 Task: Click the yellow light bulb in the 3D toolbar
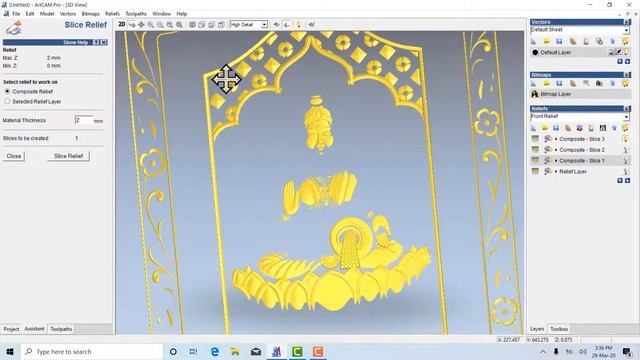pos(299,25)
